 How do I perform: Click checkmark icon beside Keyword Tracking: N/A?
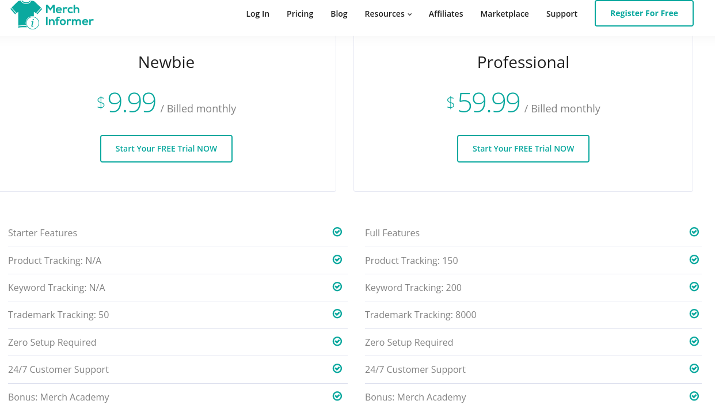point(337,287)
